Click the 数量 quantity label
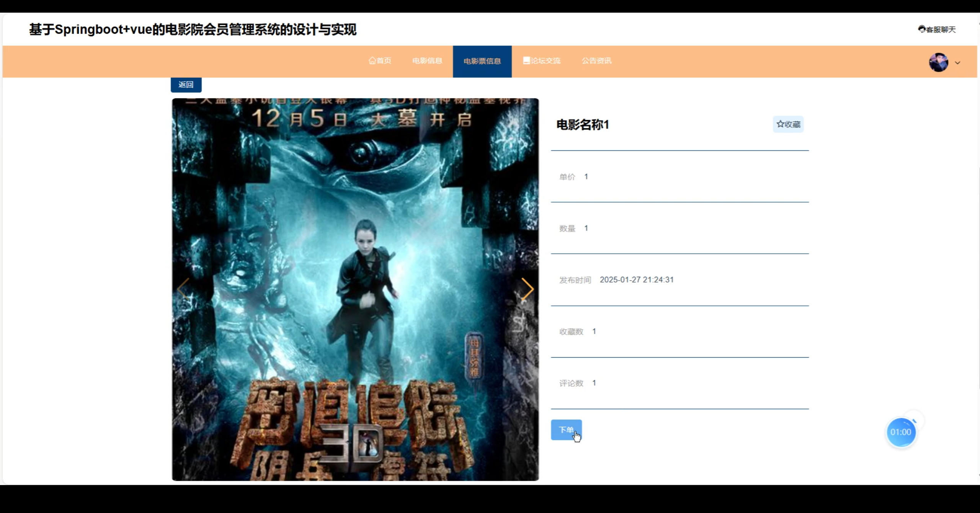 click(567, 229)
